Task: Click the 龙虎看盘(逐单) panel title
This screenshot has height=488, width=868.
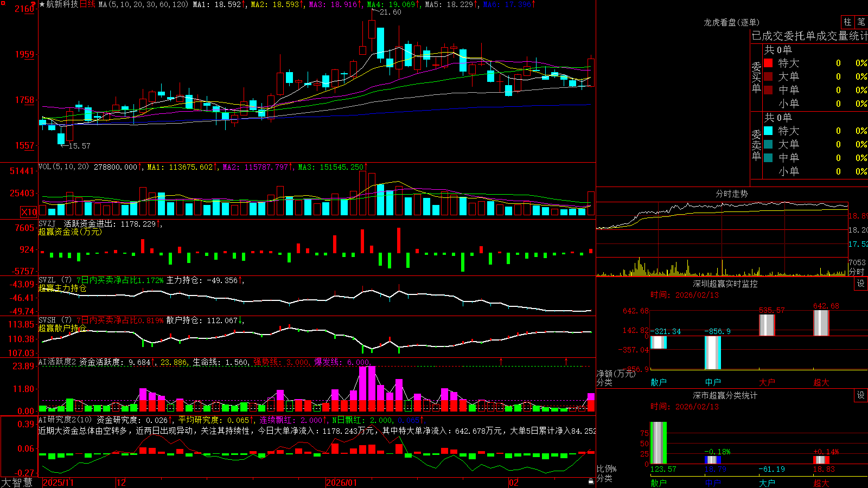Action: click(731, 22)
